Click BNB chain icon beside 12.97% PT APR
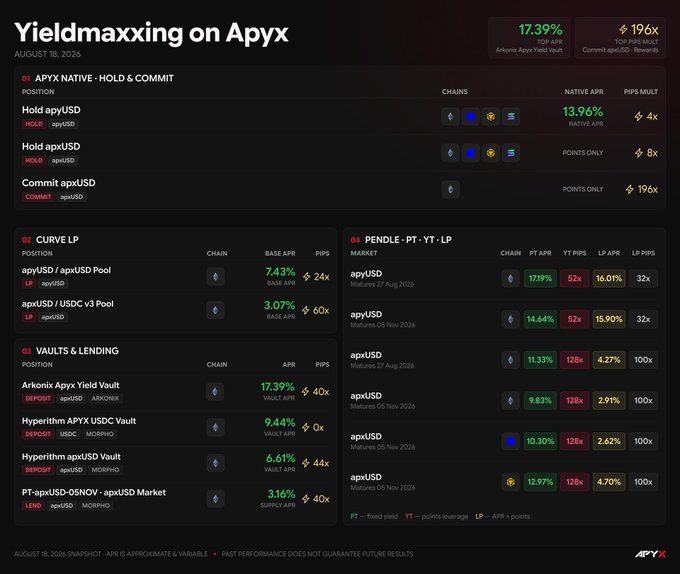The width and height of the screenshot is (680, 574). (x=510, y=482)
